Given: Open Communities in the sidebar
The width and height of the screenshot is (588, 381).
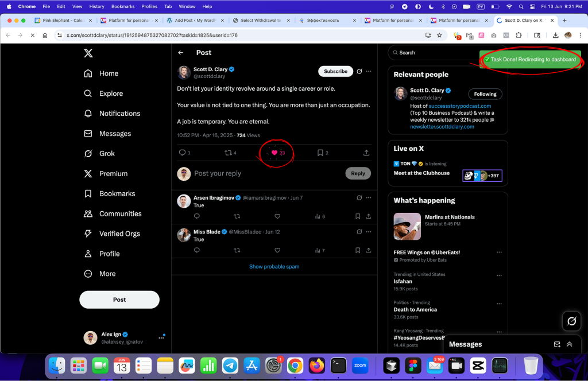Looking at the screenshot, I should coord(113,214).
